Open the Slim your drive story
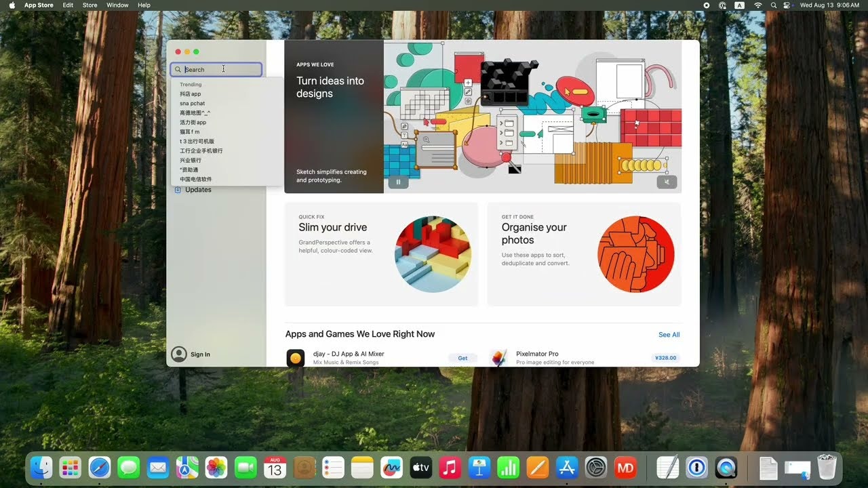This screenshot has width=868, height=488. (x=381, y=254)
